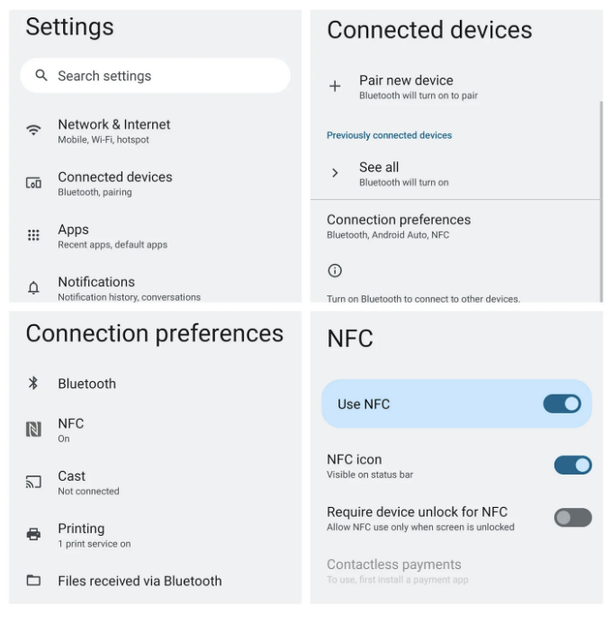The width and height of the screenshot is (612, 626).
Task: Click the Apps grid icon
Action: click(34, 235)
